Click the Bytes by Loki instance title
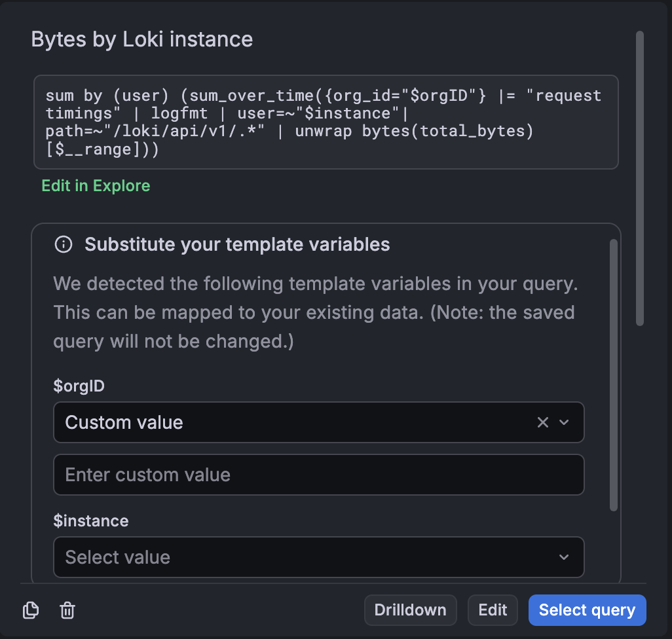Screen dimensions: 672x639 (x=142, y=39)
